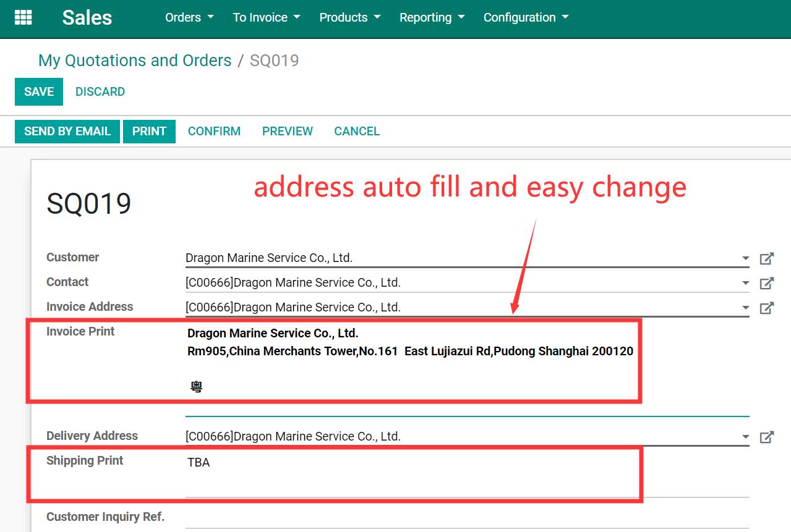This screenshot has width=791, height=532.
Task: Send the quotation by email
Action: click(x=67, y=131)
